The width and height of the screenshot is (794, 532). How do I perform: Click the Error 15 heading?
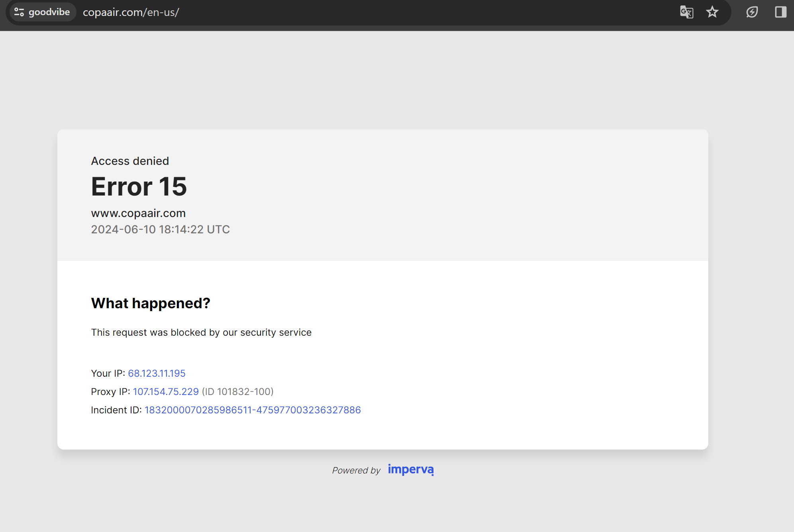(139, 186)
